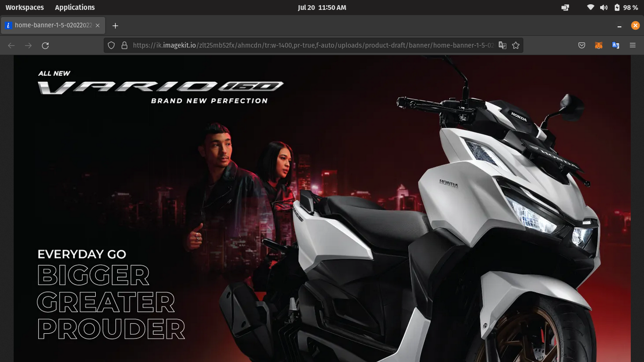Click the imagekit.io URL address field
This screenshot has height=362, width=644.
click(313, 46)
